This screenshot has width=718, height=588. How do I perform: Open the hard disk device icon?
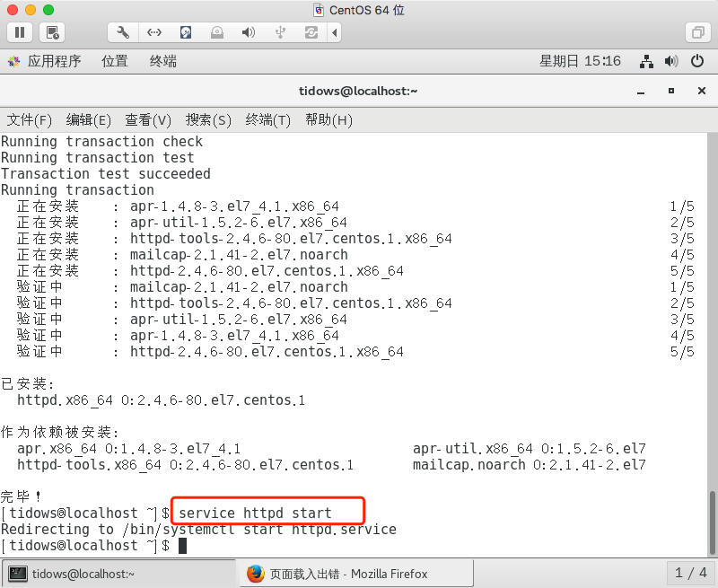[186, 32]
